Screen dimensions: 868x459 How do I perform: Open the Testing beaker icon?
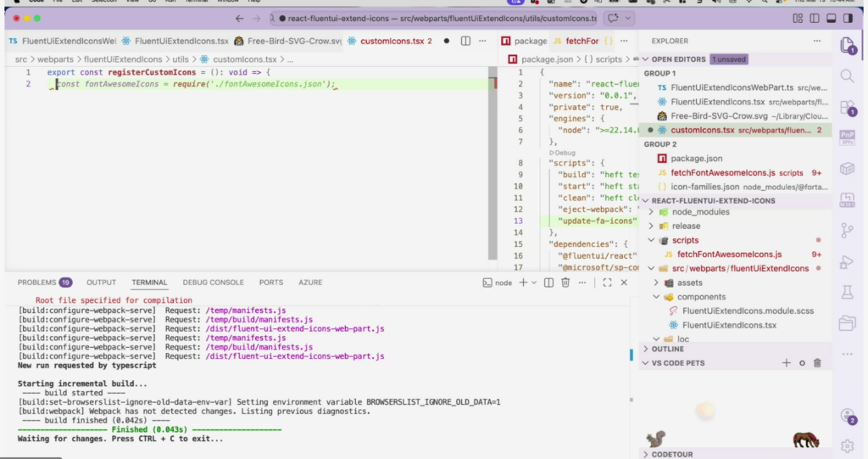(x=847, y=292)
